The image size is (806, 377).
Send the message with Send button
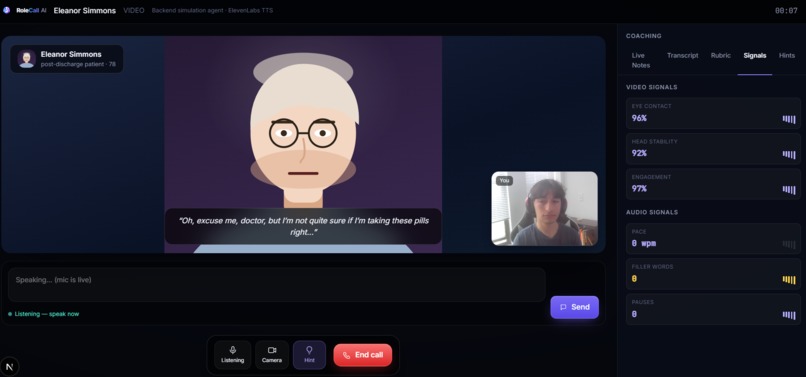coord(575,307)
